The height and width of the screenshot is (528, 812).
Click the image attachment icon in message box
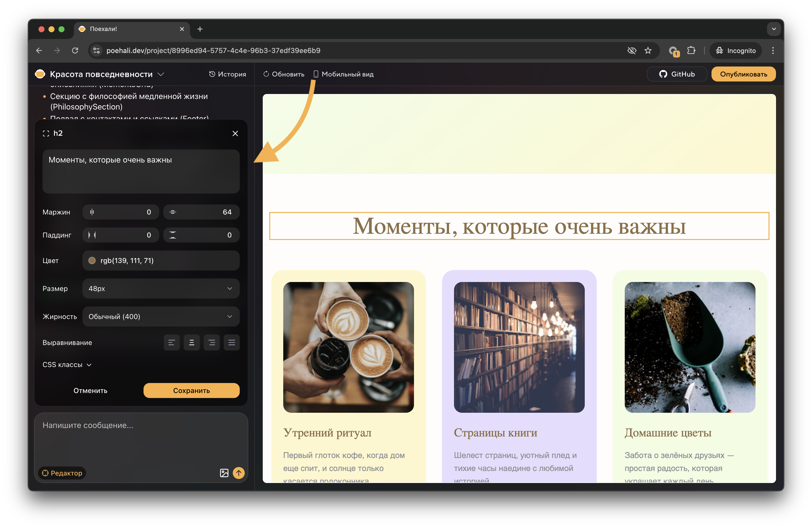[224, 473]
